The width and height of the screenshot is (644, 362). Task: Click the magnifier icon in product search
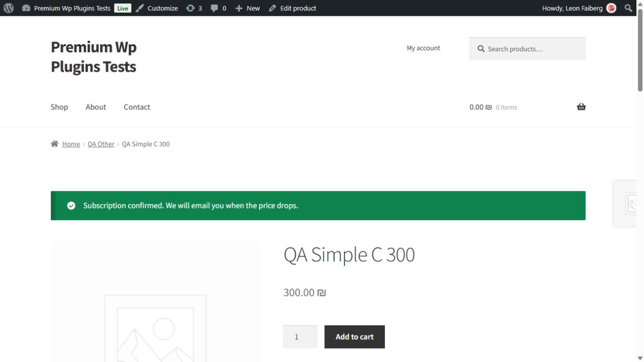click(481, 49)
